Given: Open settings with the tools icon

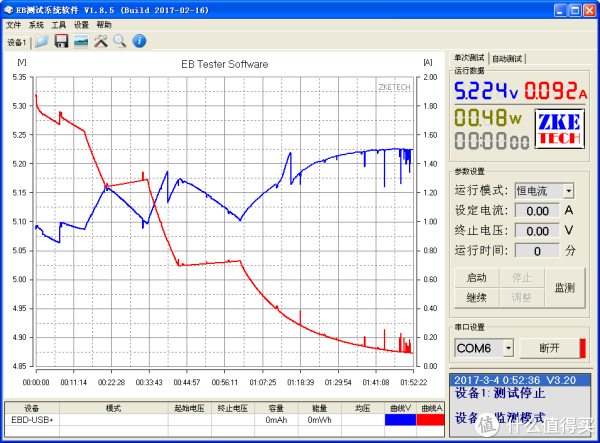Looking at the screenshot, I should click(101, 41).
